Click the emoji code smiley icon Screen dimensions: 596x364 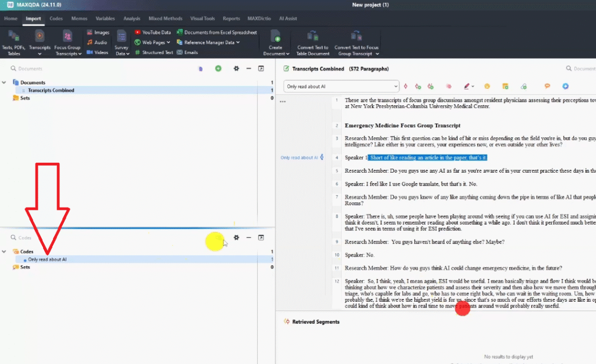coord(487,86)
